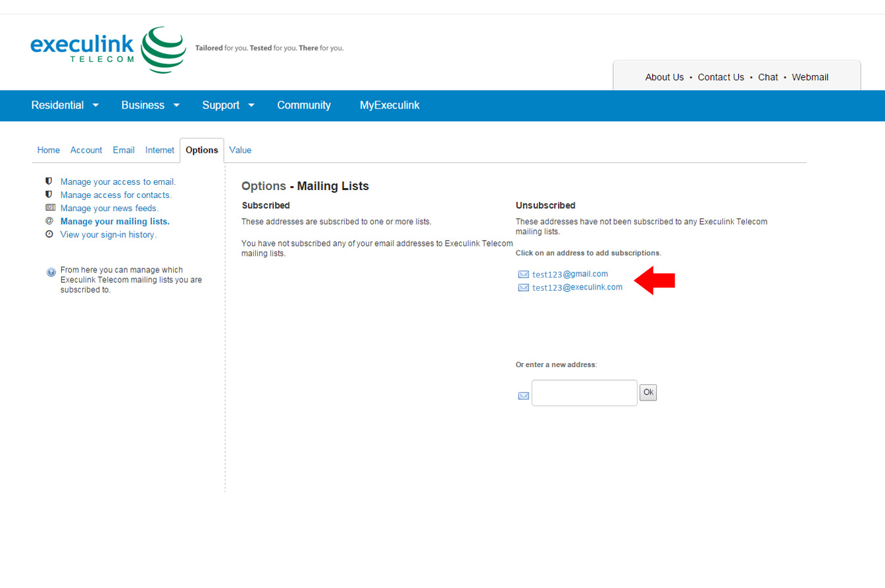The height and width of the screenshot is (588, 885).
Task: Click the Execulink Telecom logo
Action: [x=109, y=49]
